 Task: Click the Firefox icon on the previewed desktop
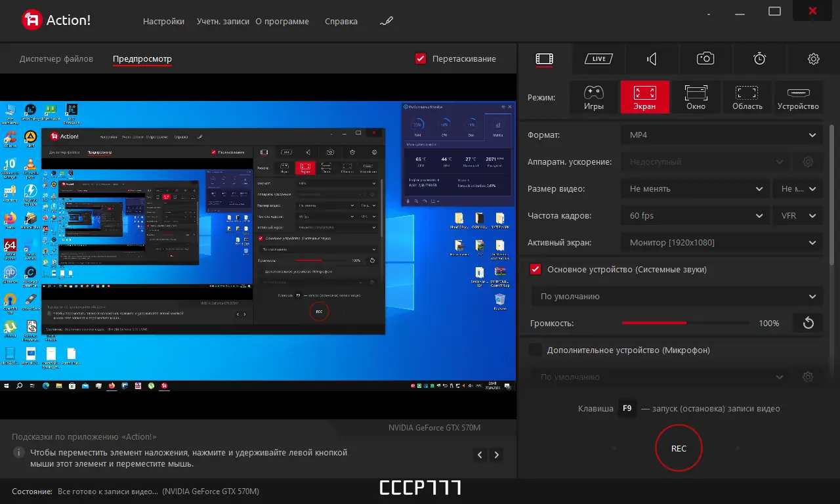point(10,219)
